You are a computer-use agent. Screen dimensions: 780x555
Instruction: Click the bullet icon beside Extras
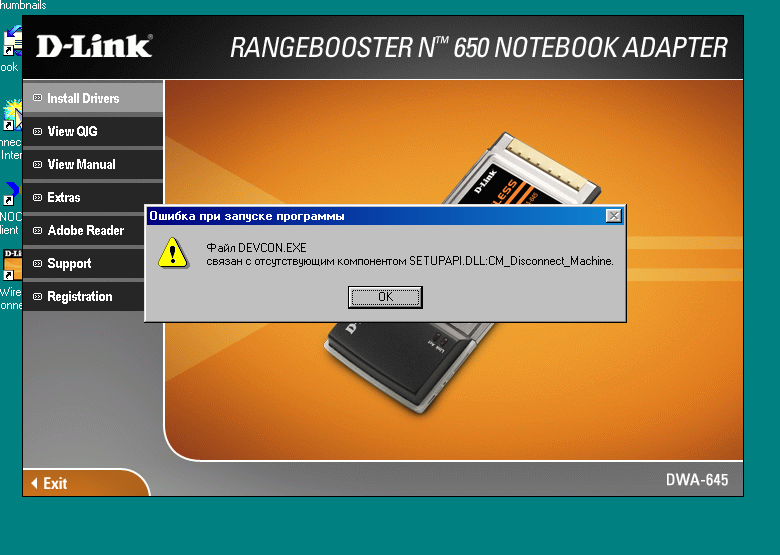click(x=37, y=197)
